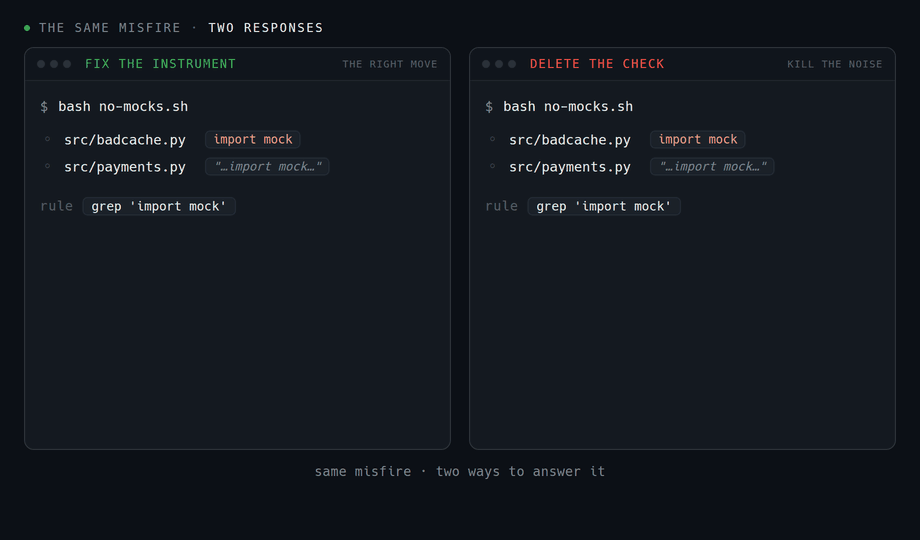The image size is (920, 540).
Task: Click the first window dot in Fix the Instrument panel
Action: pyautogui.click(x=41, y=64)
